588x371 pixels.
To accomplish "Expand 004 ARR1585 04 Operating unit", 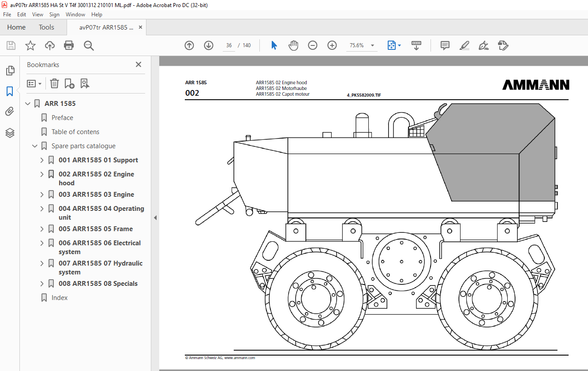I will point(42,209).
